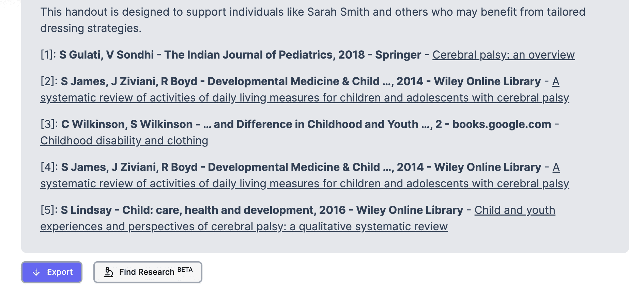Click the handout description paragraph about Sarah Smith
This screenshot has height=299, width=644.
tap(307, 19)
